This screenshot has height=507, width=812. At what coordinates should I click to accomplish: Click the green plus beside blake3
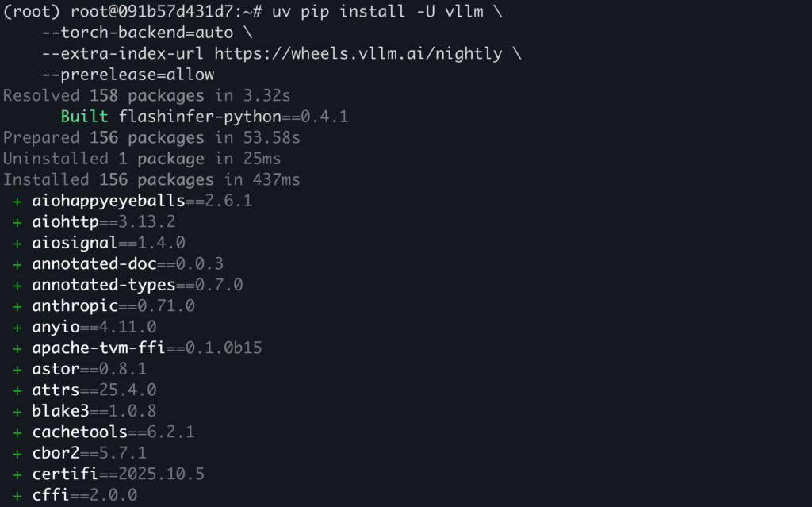tap(17, 411)
